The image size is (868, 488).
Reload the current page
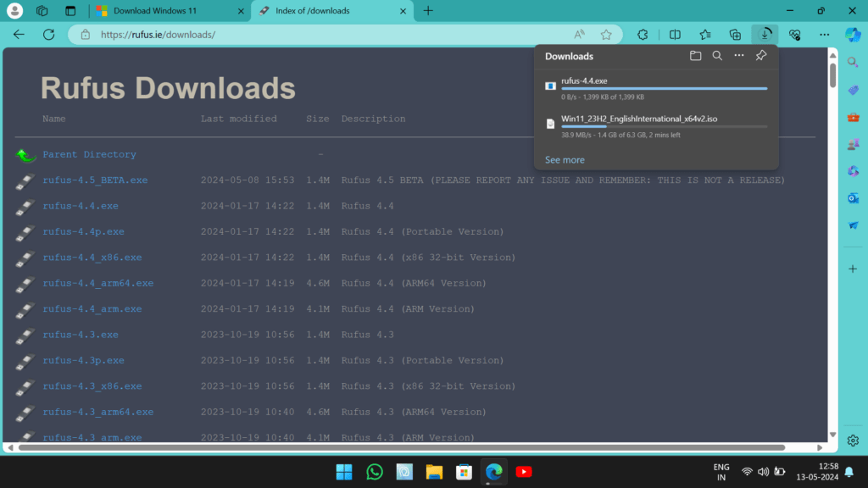(48, 34)
